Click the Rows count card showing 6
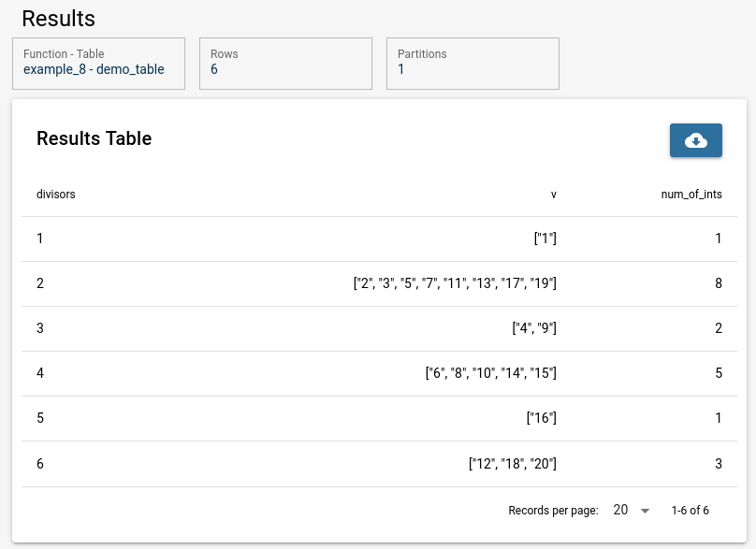Screen dimensions: 756x549 [x=286, y=64]
